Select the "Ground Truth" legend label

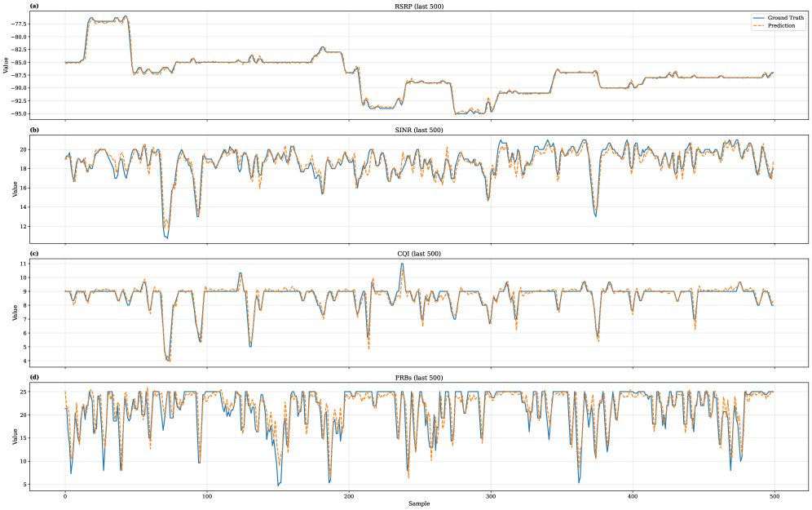pyautogui.click(x=786, y=18)
